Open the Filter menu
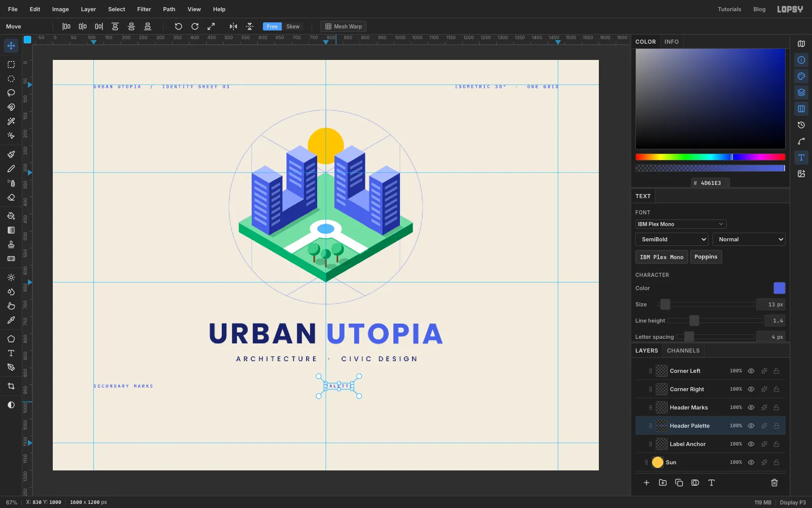The image size is (812, 508). [144, 9]
